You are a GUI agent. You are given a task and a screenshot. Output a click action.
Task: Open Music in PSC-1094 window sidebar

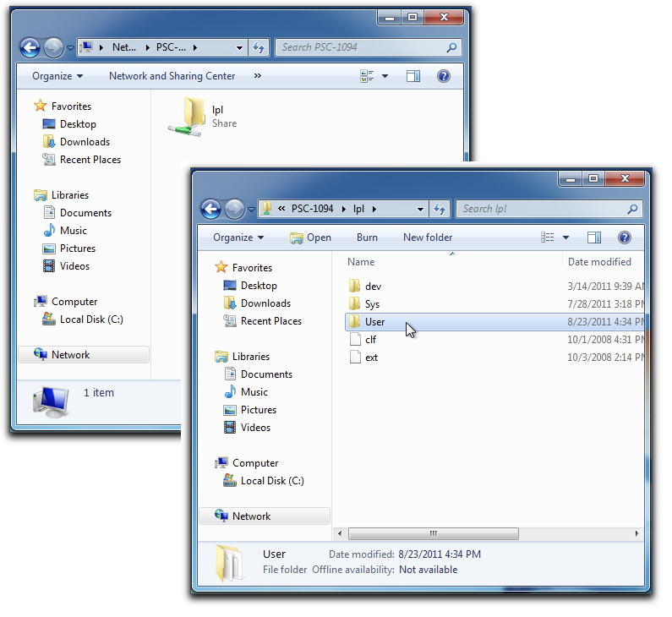pyautogui.click(x=65, y=231)
